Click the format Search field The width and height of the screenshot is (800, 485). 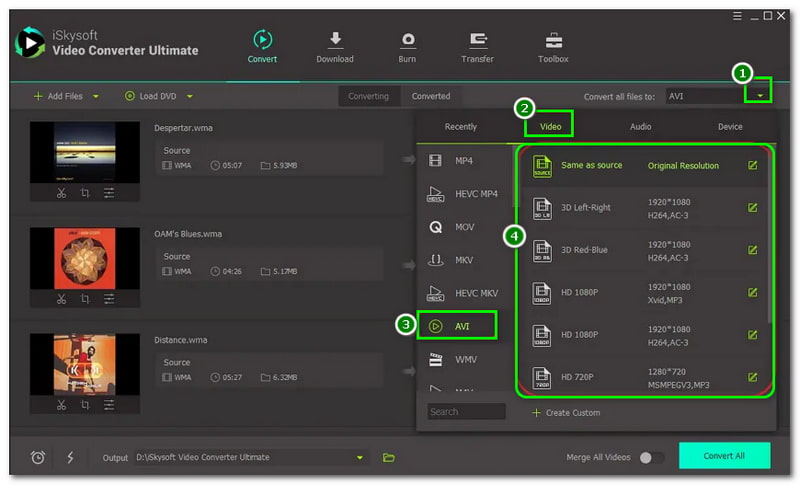tap(467, 411)
